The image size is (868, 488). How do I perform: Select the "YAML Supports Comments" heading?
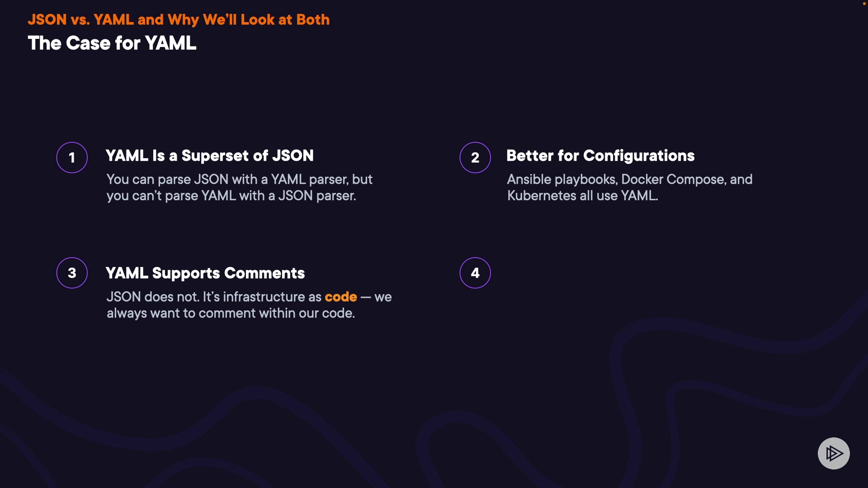pos(205,273)
